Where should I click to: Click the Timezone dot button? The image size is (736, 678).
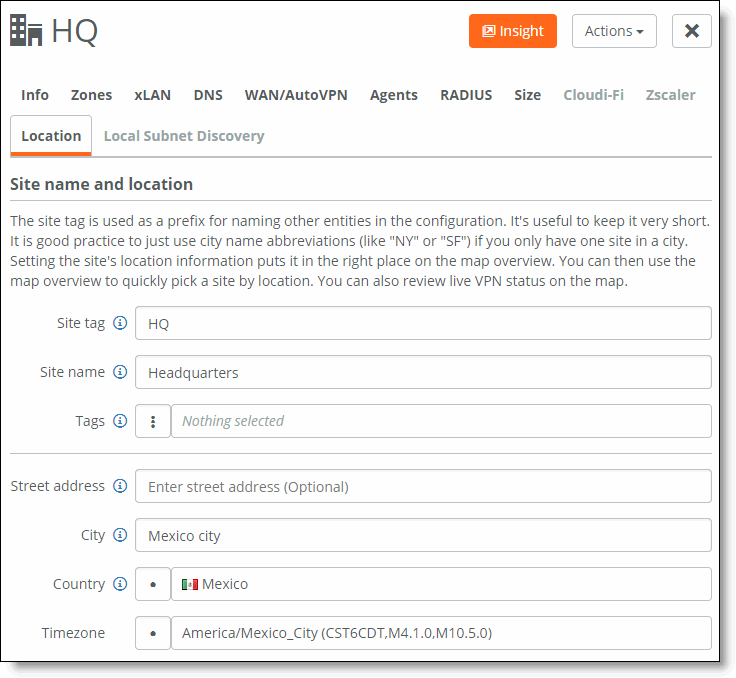153,633
